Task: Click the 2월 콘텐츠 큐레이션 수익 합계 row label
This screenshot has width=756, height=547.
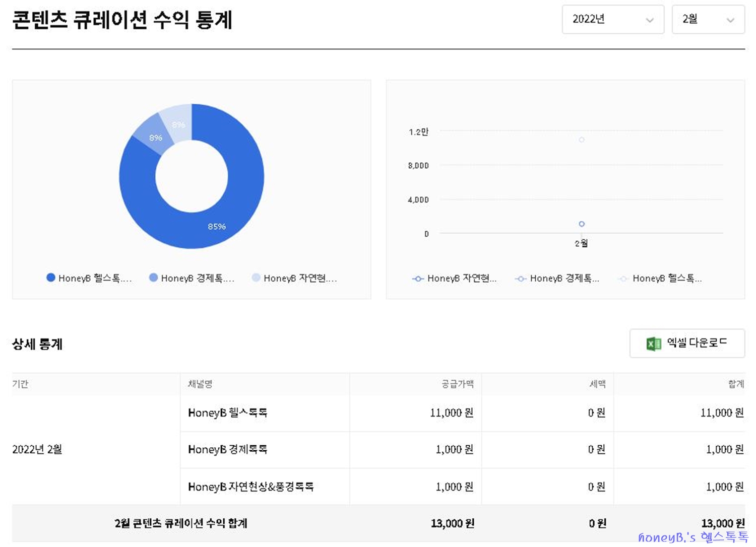Action: 181,523
